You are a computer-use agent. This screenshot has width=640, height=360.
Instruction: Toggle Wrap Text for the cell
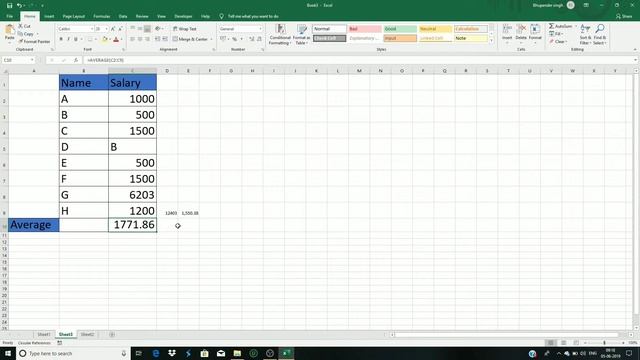pos(184,29)
